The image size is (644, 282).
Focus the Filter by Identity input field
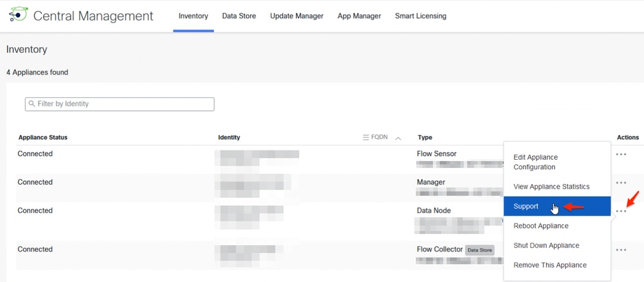pos(119,104)
